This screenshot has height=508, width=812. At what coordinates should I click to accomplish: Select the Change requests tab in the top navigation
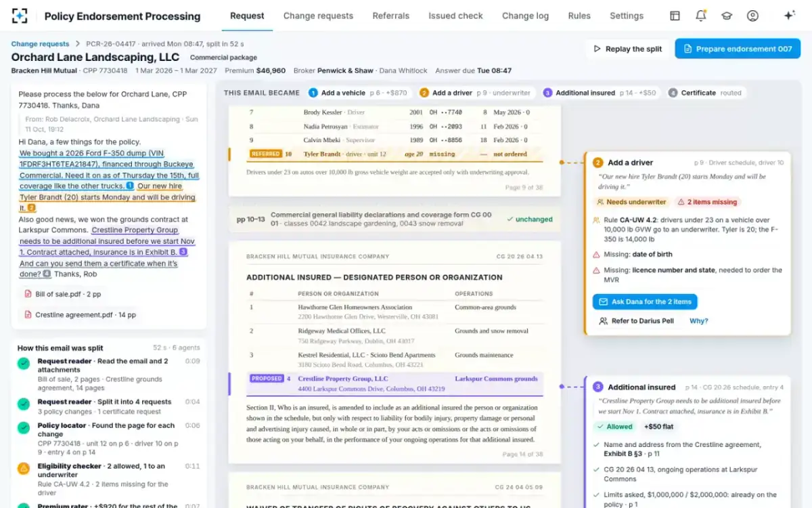coord(318,16)
